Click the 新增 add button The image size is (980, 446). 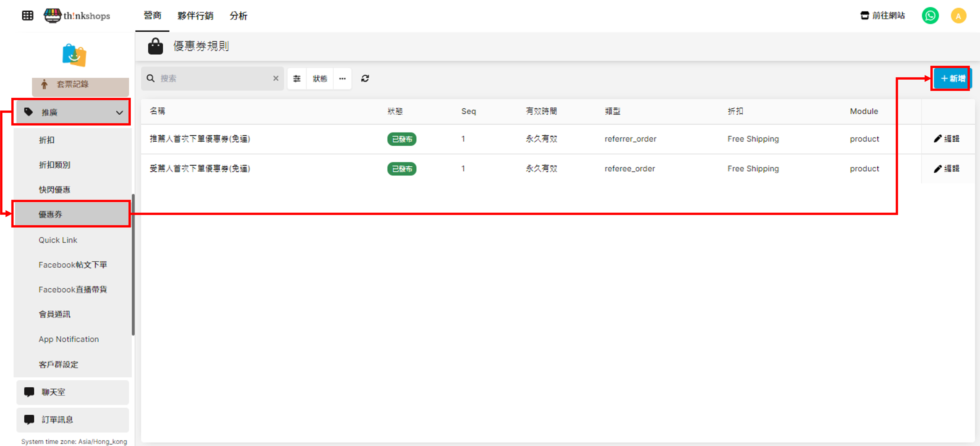click(952, 78)
